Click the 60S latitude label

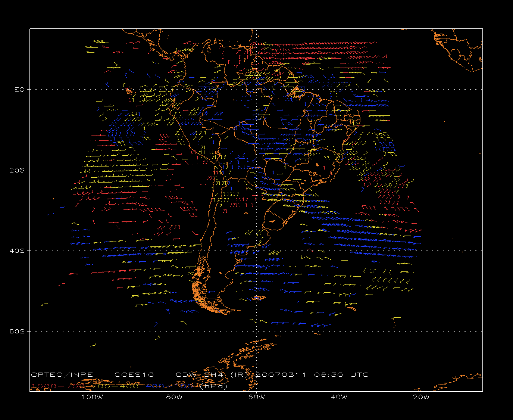[17, 332]
